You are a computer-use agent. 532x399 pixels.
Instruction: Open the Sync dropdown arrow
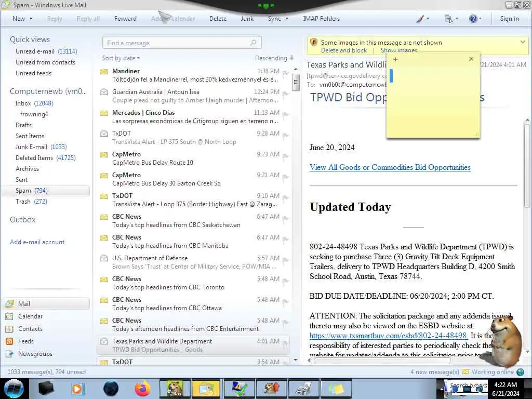[x=287, y=19]
